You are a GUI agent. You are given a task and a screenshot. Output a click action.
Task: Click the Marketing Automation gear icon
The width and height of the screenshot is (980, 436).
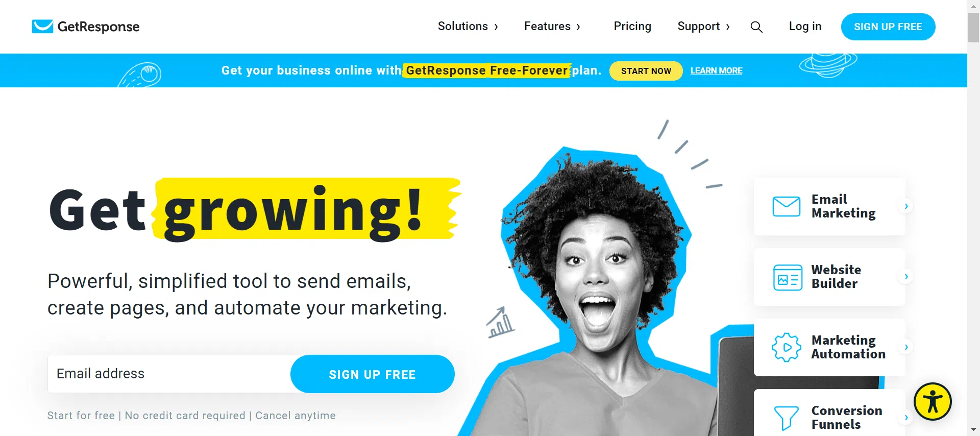coord(787,348)
